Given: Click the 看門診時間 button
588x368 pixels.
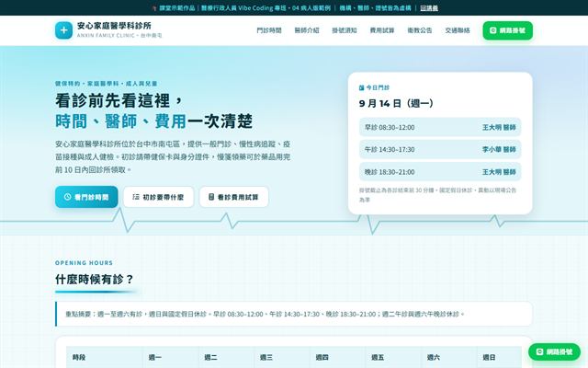Looking at the screenshot, I should tap(86, 197).
